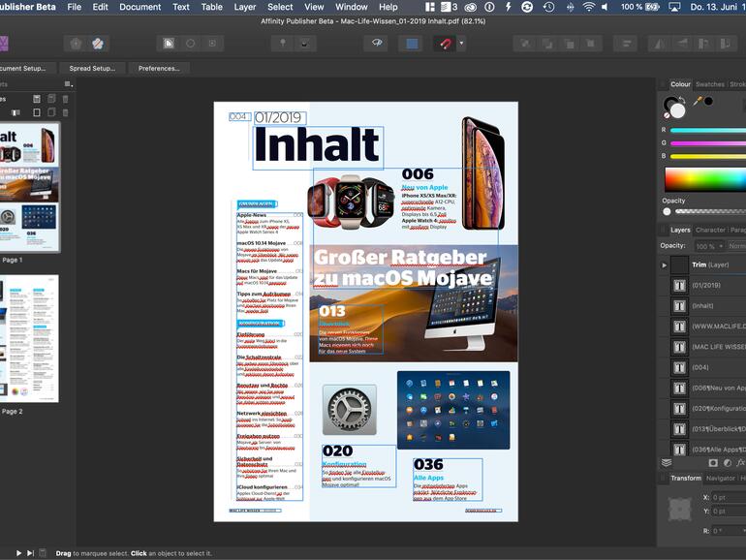The height and width of the screenshot is (560, 746).
Task: Click the no-colour (none) icon
Action: (667, 115)
